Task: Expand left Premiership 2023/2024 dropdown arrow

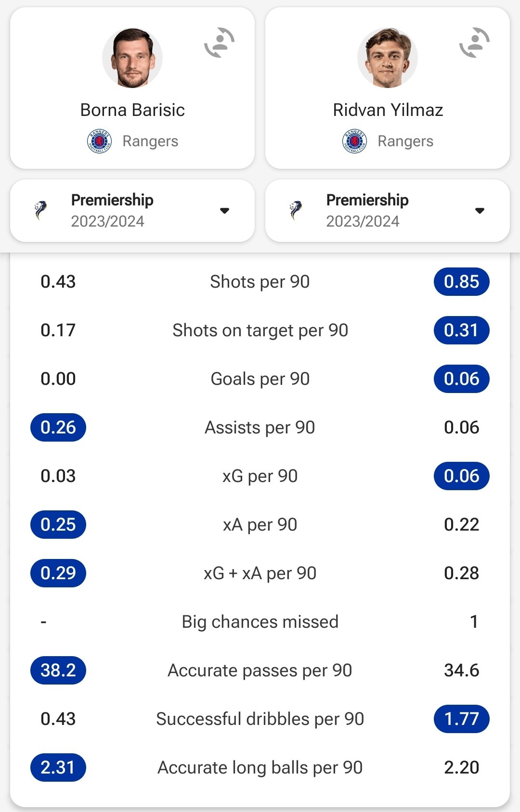Action: 224,211
